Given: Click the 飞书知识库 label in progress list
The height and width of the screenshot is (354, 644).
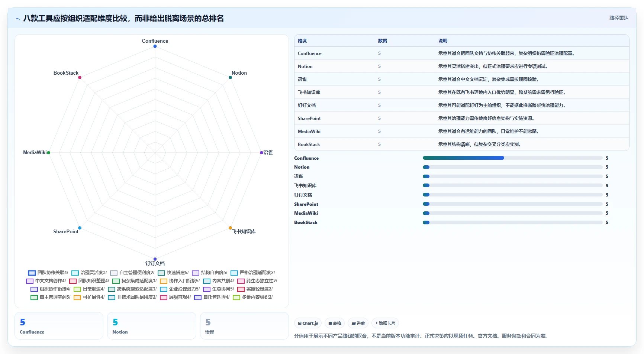Looking at the screenshot, I should (305, 186).
